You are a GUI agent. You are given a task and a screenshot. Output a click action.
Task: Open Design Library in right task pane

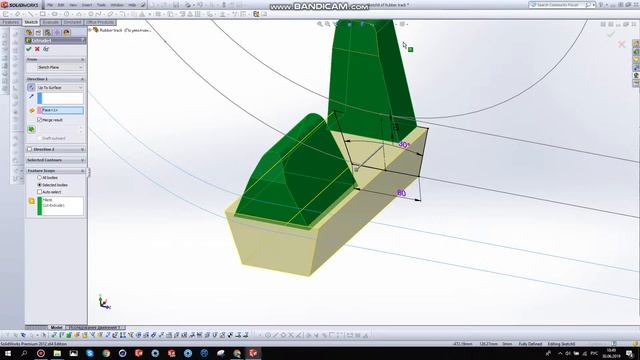coord(636,52)
